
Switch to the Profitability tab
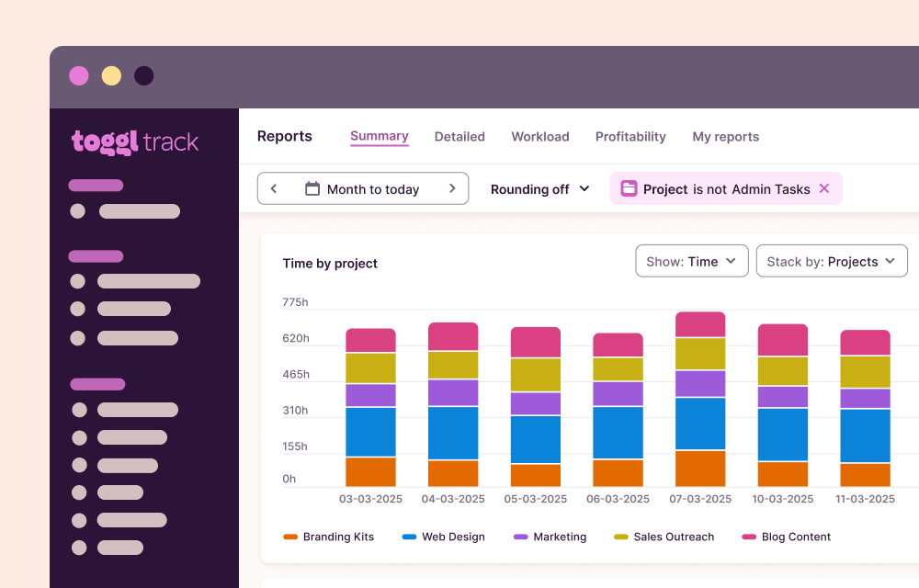[x=630, y=136]
